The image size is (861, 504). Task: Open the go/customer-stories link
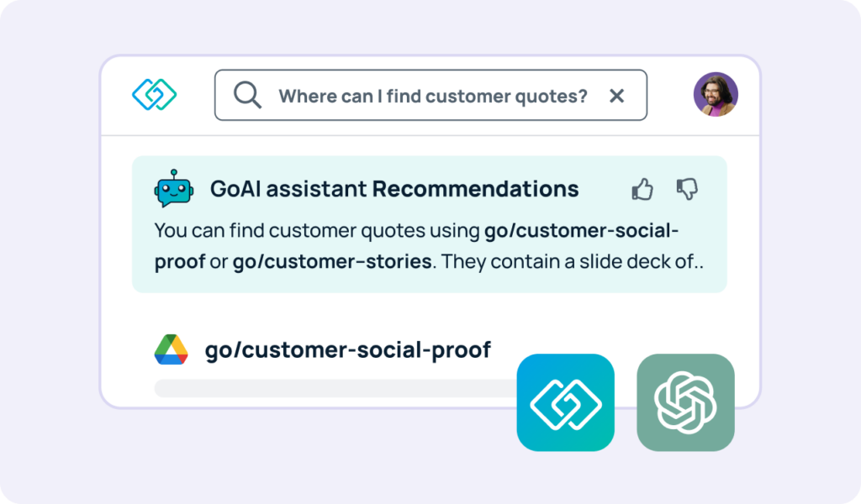pyautogui.click(x=331, y=261)
